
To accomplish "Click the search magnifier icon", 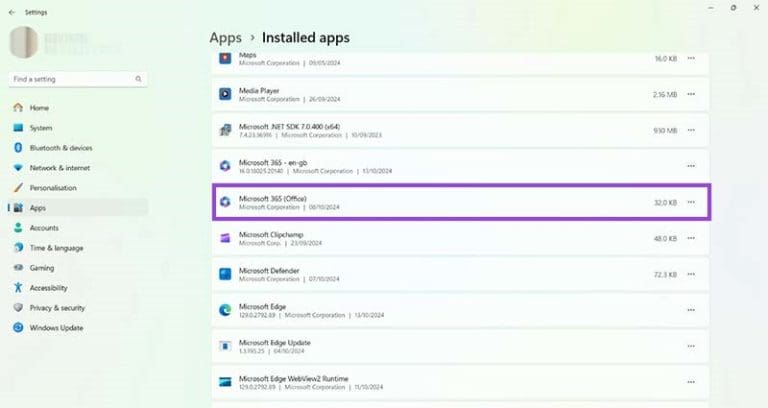I will coord(139,79).
